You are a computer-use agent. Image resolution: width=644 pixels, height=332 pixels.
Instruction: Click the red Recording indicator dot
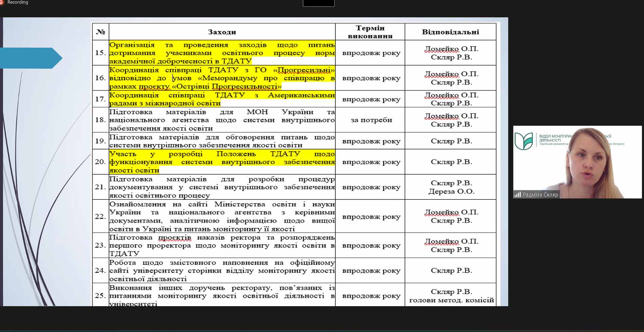[2, 2]
